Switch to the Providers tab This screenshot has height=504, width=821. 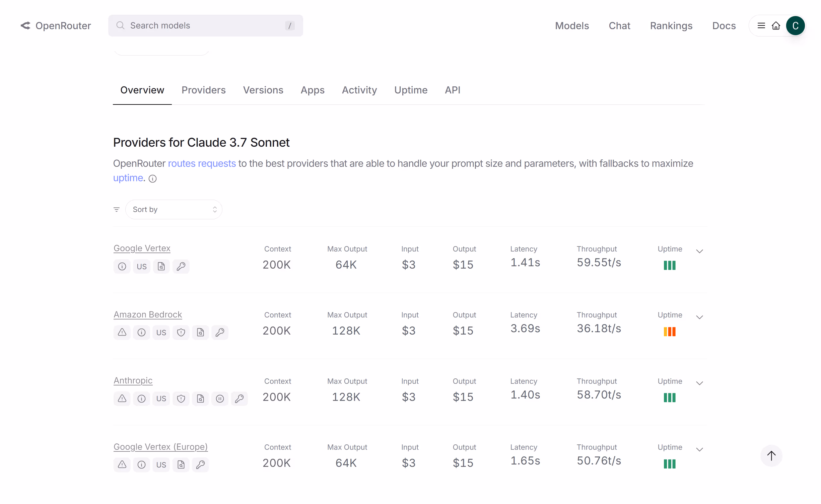click(203, 90)
